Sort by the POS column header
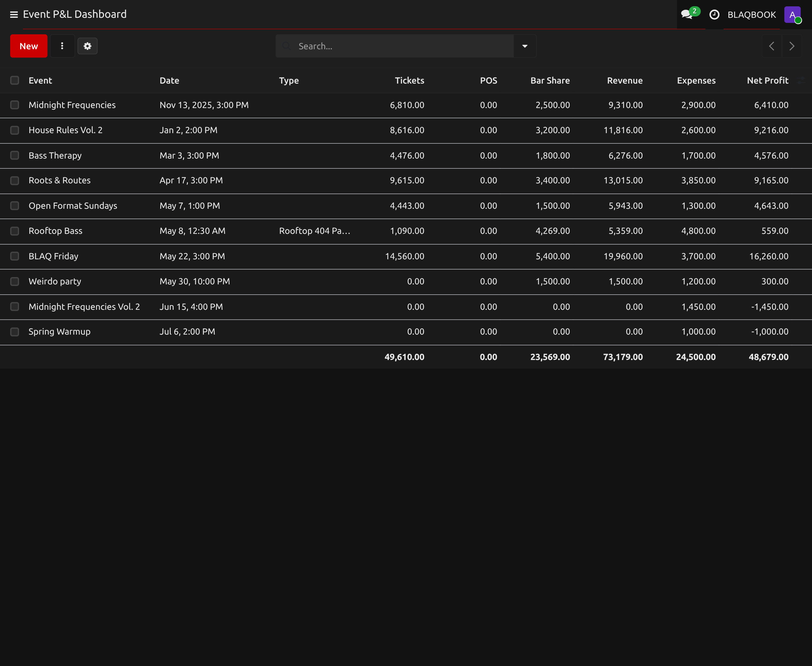812x666 pixels. 488,81
